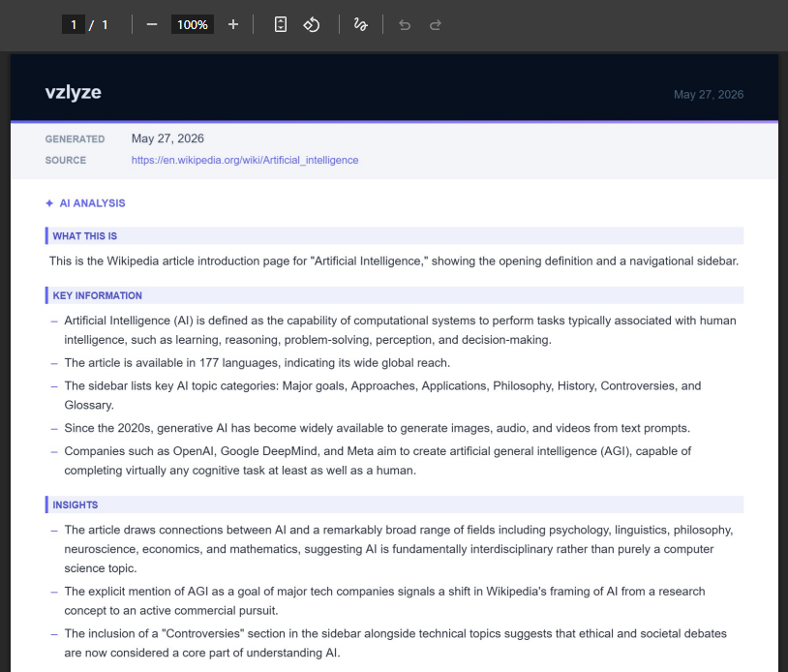788x672 pixels.
Task: Click the bullet listing sidebar AI topic categories
Action: tap(382, 396)
